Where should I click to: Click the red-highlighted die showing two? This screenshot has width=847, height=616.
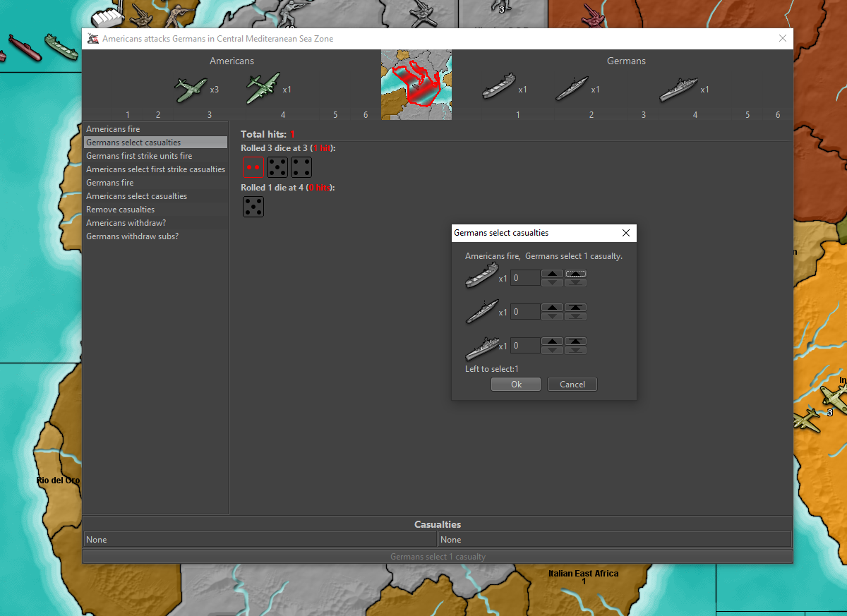(253, 167)
